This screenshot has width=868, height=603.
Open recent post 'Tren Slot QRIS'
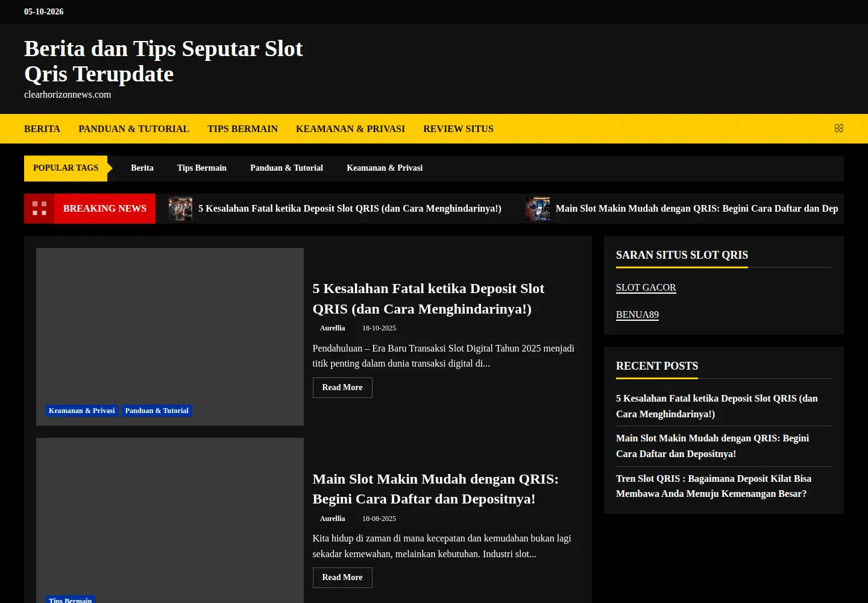point(714,486)
